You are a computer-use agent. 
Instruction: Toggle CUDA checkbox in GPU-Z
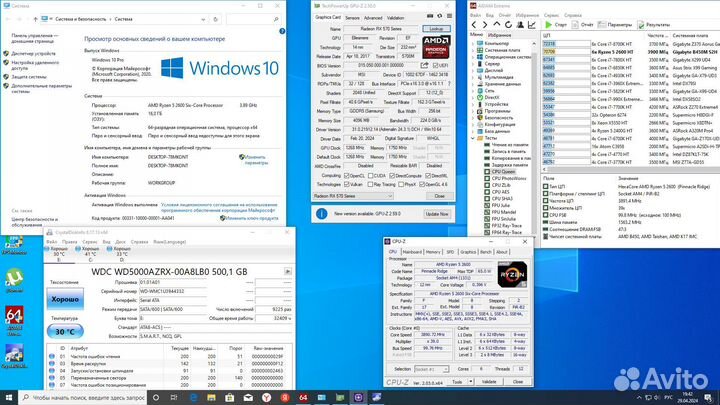click(371, 176)
